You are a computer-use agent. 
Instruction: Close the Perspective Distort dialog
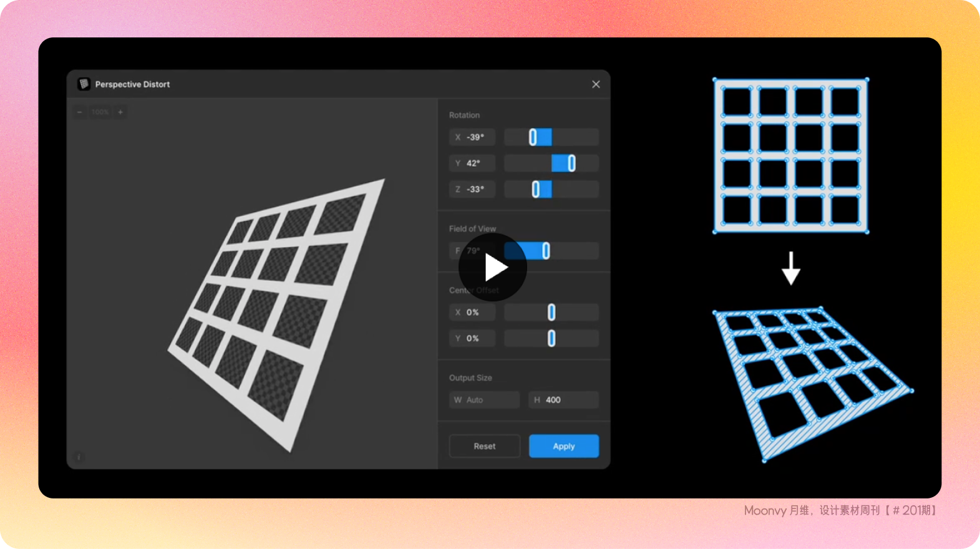click(x=596, y=84)
